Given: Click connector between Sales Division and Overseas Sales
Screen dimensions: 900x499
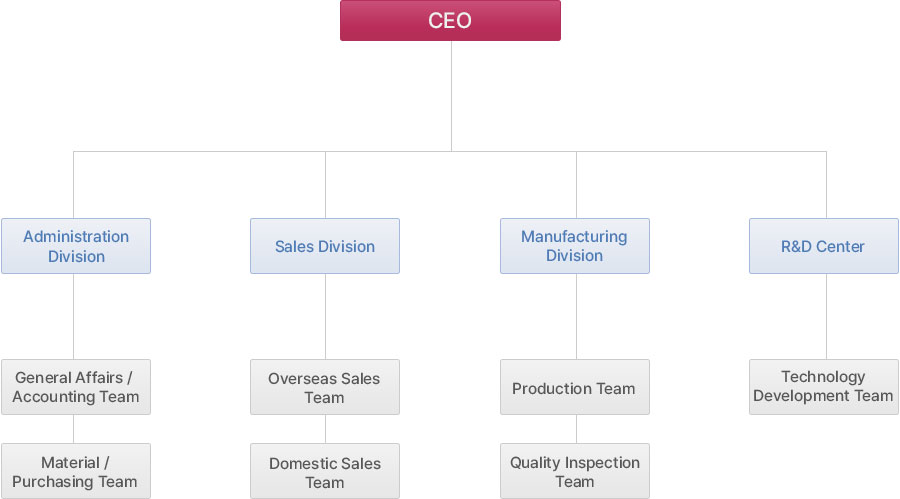Looking at the screenshot, I should click(325, 316).
